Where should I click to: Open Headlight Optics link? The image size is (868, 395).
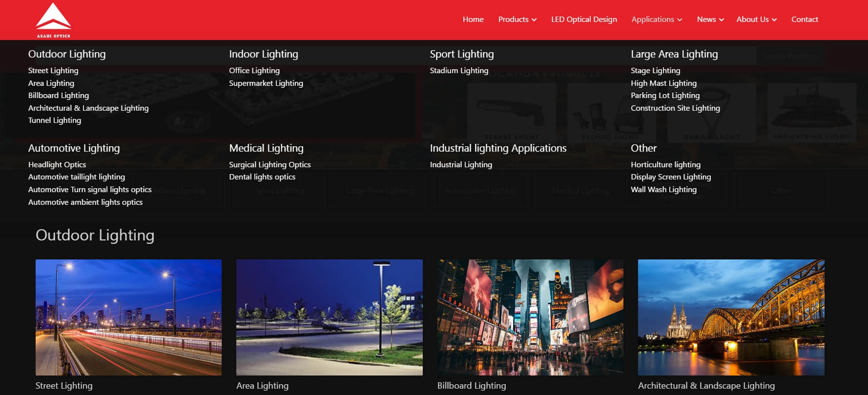pos(57,165)
